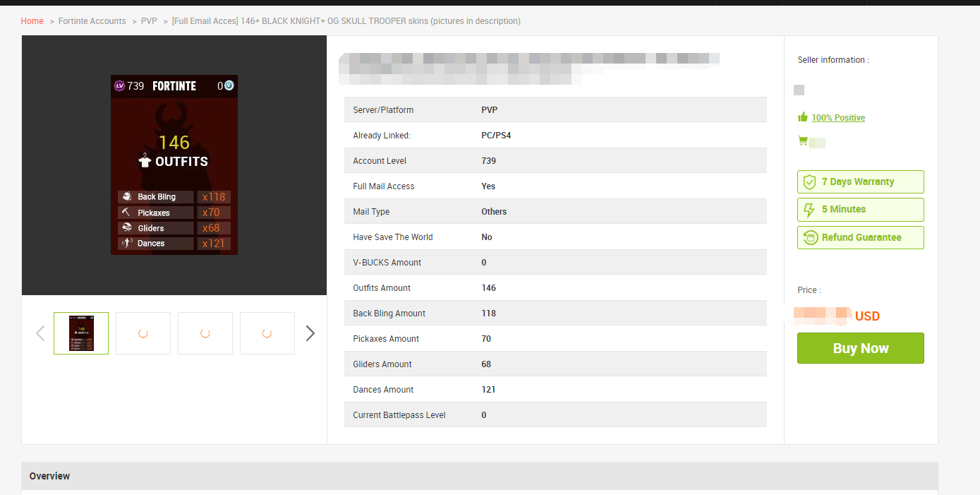Screen dimensions: 980x495
Task: Click the purple LV level icon in the image
Action: click(x=119, y=86)
